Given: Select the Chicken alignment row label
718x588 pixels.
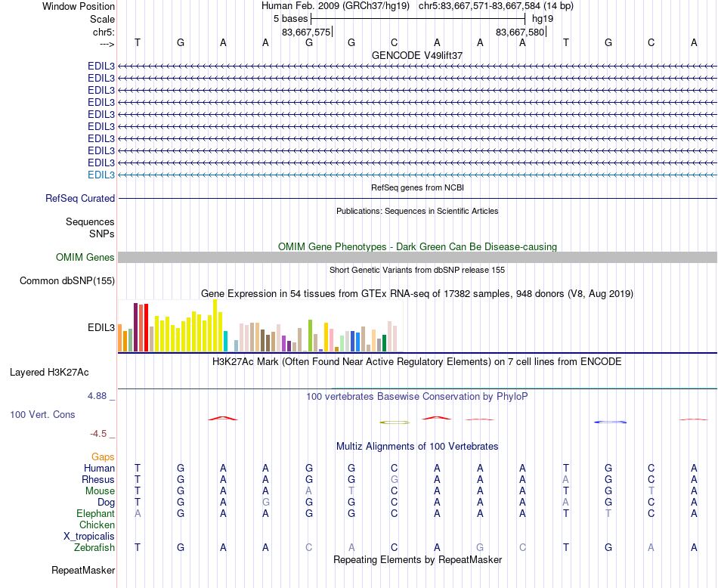Looking at the screenshot, I should (x=97, y=525).
